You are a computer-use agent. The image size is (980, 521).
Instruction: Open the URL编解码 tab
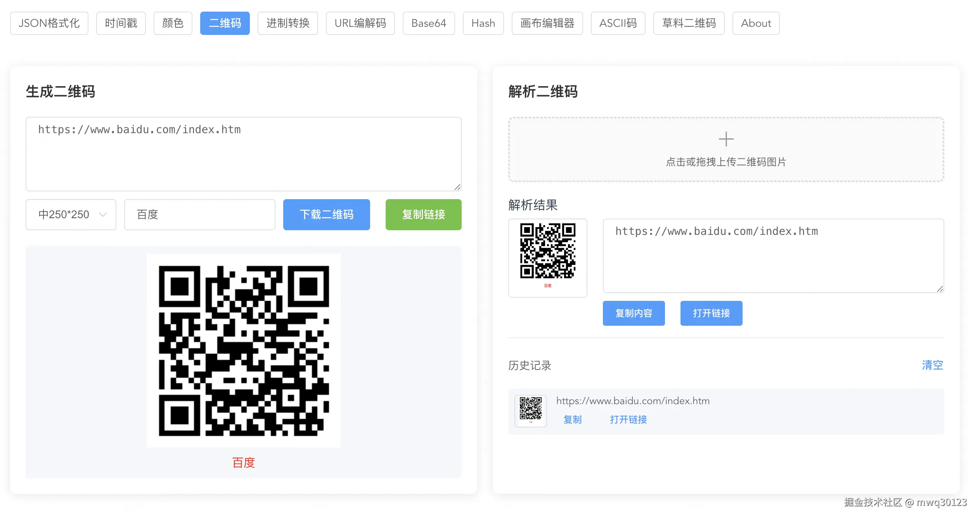point(360,23)
